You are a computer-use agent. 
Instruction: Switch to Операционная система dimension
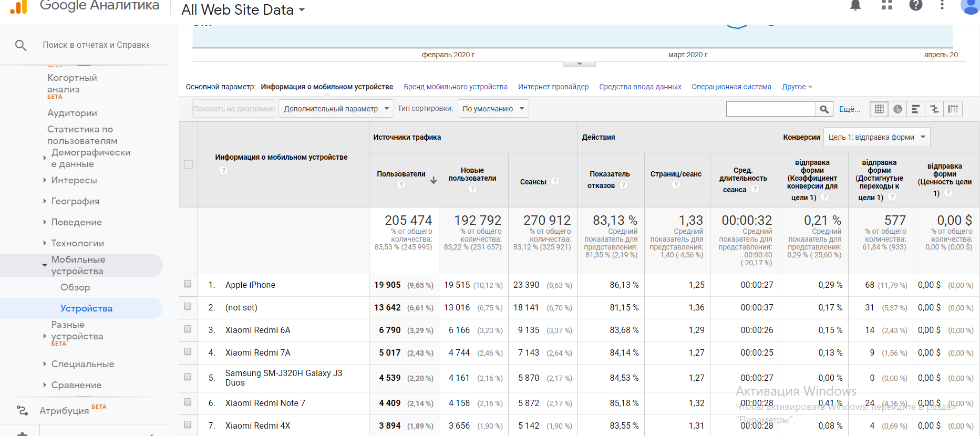click(x=731, y=87)
